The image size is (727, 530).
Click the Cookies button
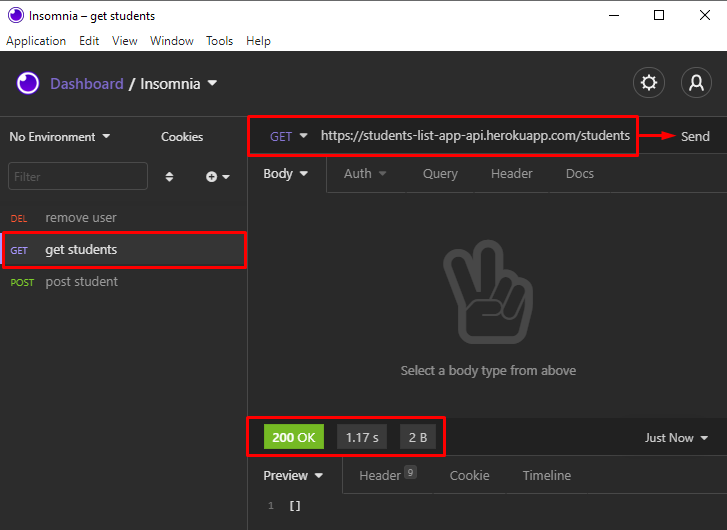pyautogui.click(x=182, y=137)
